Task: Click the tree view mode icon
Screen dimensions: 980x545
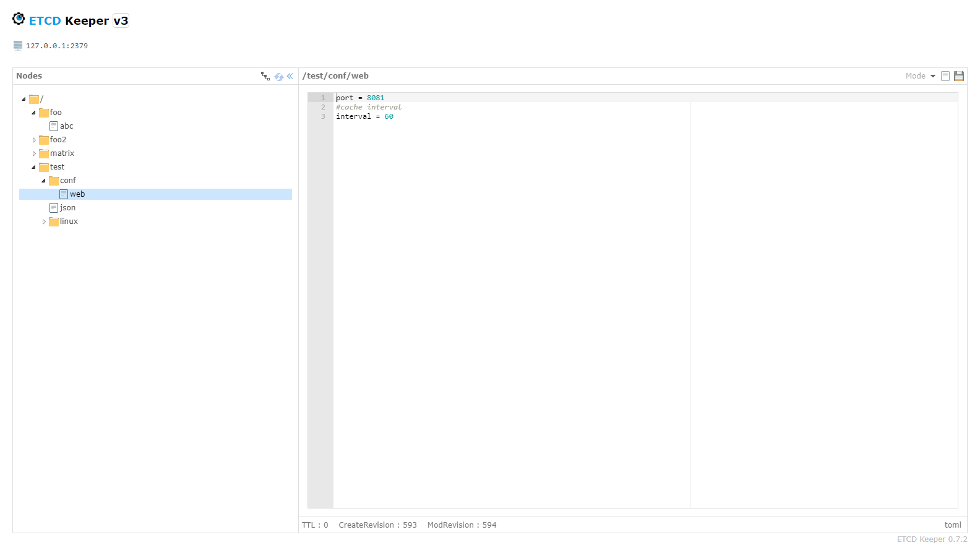Action: pyautogui.click(x=265, y=76)
